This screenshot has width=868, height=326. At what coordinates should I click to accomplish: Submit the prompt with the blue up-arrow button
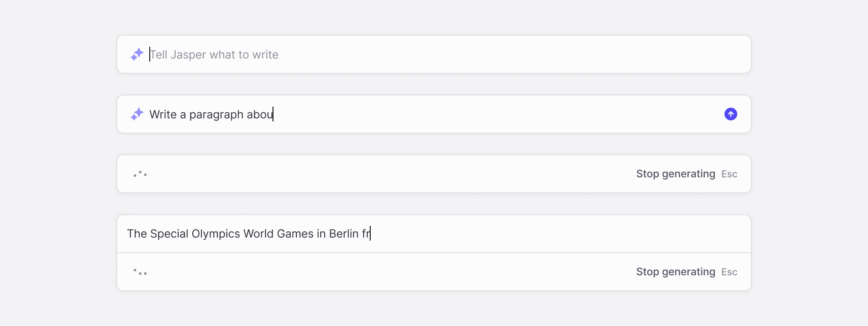[731, 114]
